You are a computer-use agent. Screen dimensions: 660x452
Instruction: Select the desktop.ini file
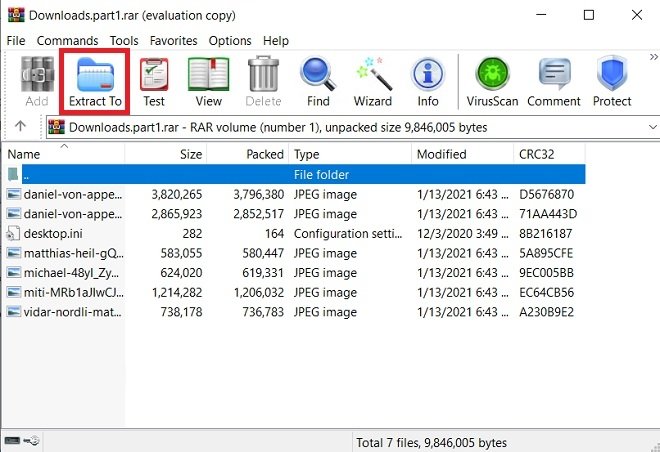click(x=295, y=233)
